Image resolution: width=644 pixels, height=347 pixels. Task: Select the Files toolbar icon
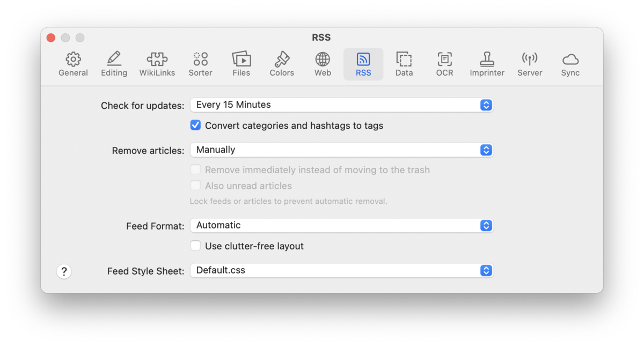click(x=241, y=64)
